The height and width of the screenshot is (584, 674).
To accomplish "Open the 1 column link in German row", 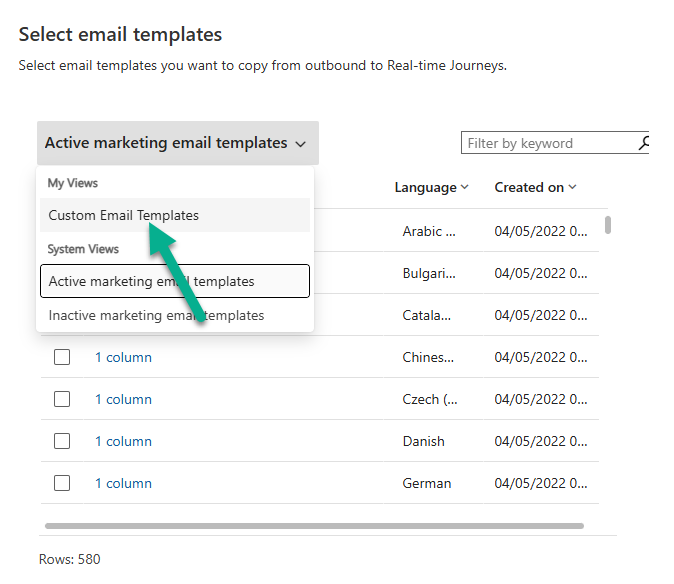I will point(123,483).
